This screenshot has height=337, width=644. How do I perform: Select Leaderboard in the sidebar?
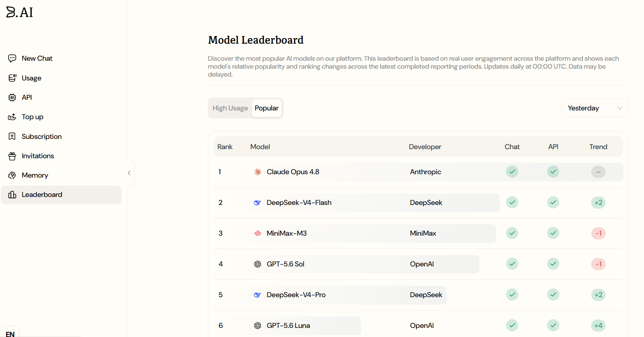click(x=61, y=195)
